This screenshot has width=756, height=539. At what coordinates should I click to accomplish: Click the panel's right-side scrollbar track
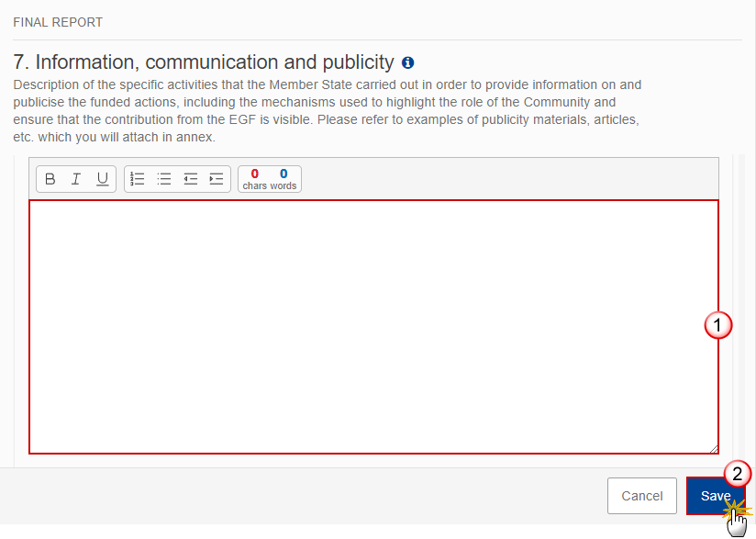pyautogui.click(x=739, y=310)
